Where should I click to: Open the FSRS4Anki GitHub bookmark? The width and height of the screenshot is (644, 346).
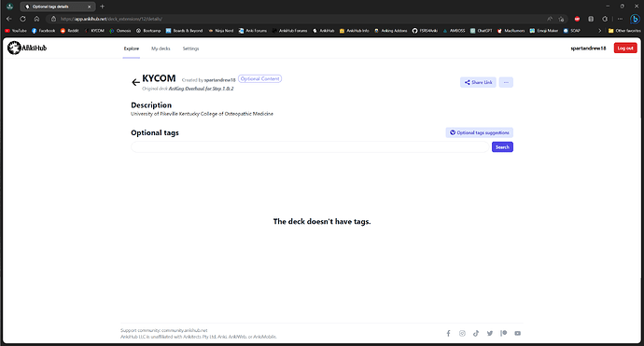425,31
